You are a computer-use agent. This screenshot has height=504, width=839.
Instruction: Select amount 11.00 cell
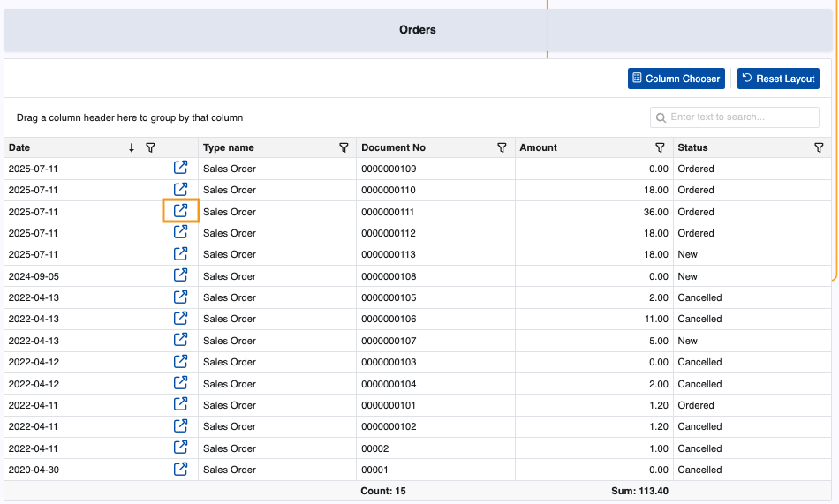pyautogui.click(x=594, y=319)
